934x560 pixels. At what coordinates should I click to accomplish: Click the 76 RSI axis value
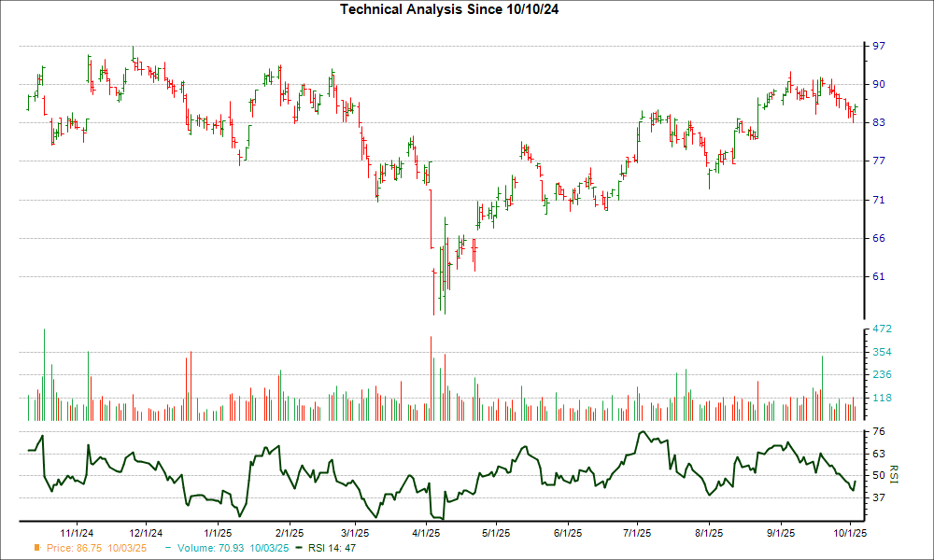click(x=879, y=431)
